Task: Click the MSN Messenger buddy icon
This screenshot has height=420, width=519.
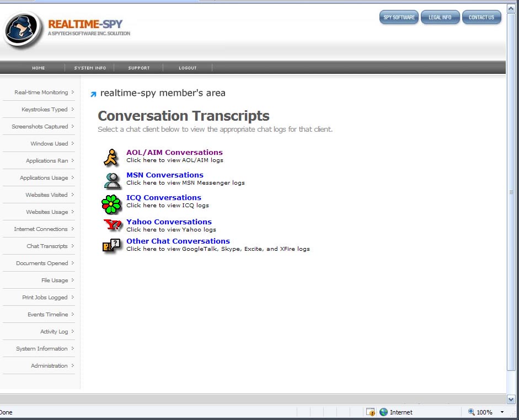Action: point(112,181)
